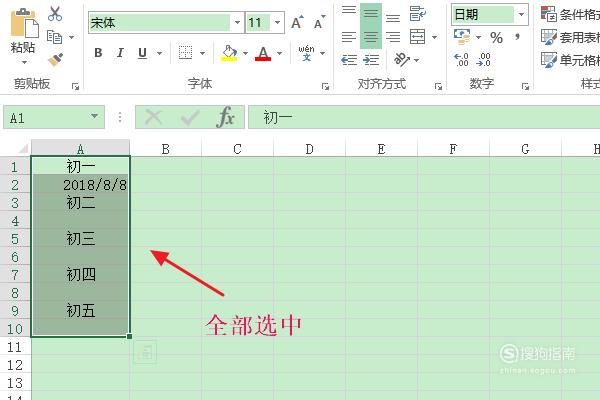Viewport: 600px width, 400px height.
Task: Decrease cell indent
Action: pos(349,60)
